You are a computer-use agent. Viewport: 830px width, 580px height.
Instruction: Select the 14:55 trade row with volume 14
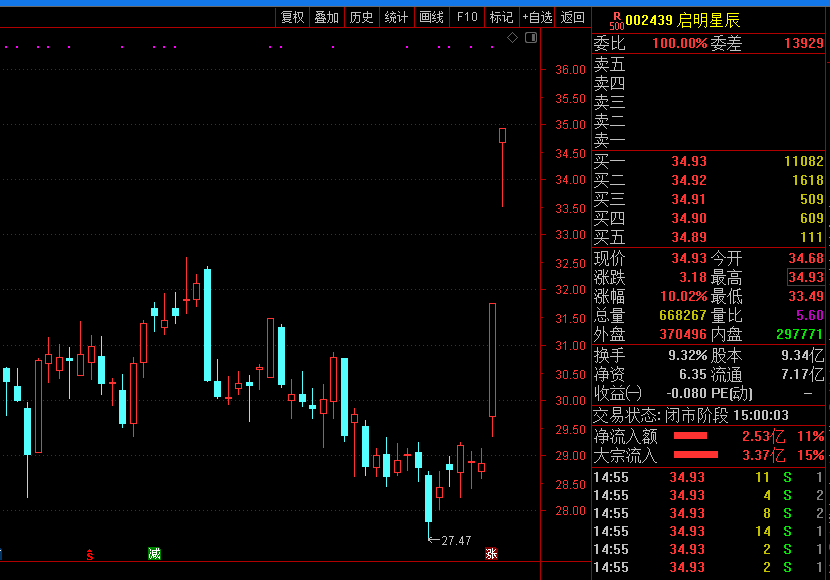(x=708, y=531)
